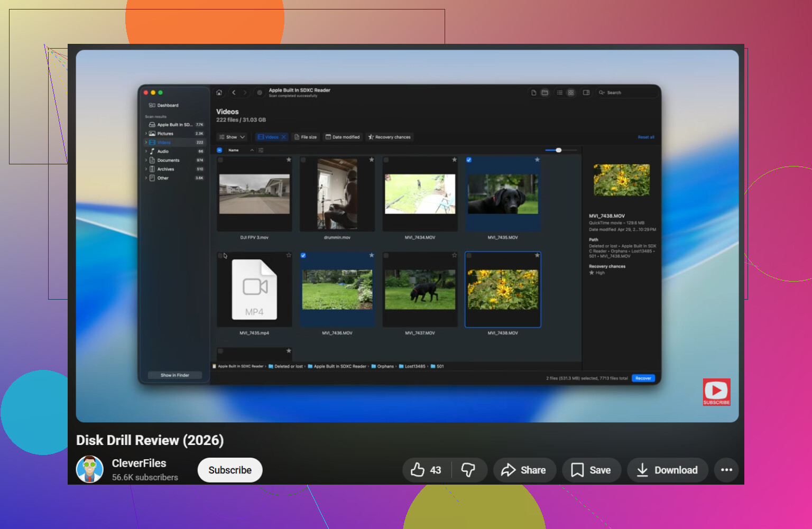The width and height of the screenshot is (812, 529).
Task: Dislike the video with thumbs down
Action: click(468, 470)
